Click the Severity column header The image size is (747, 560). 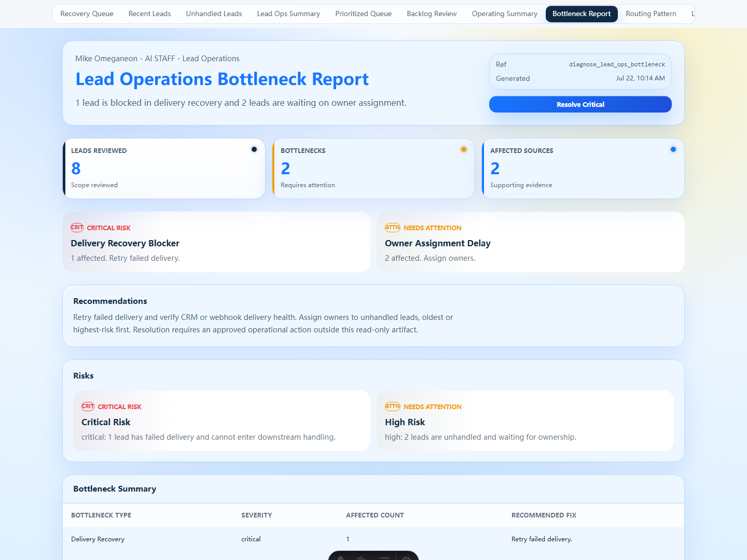pos(257,515)
